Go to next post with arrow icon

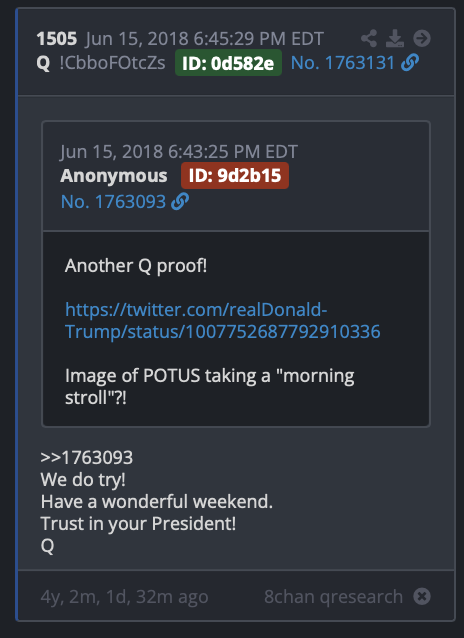422,39
